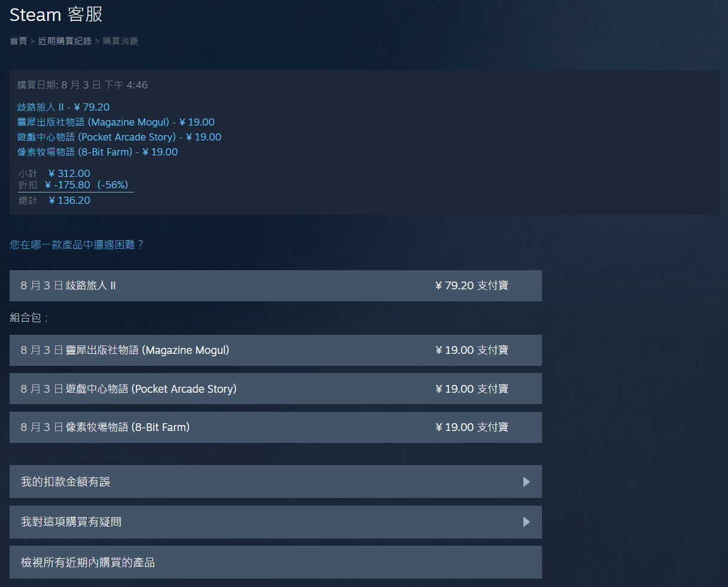The image size is (728, 587).
Task: Click the discount value ¥ -175.80 (-56%)
Action: click(x=87, y=185)
